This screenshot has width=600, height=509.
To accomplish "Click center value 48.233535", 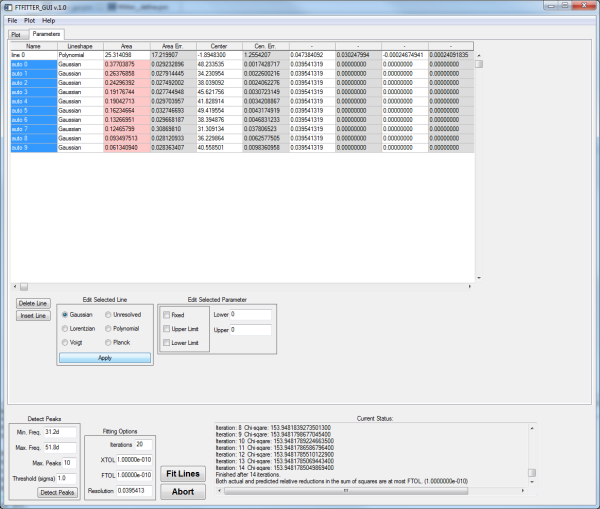I will tap(219, 64).
